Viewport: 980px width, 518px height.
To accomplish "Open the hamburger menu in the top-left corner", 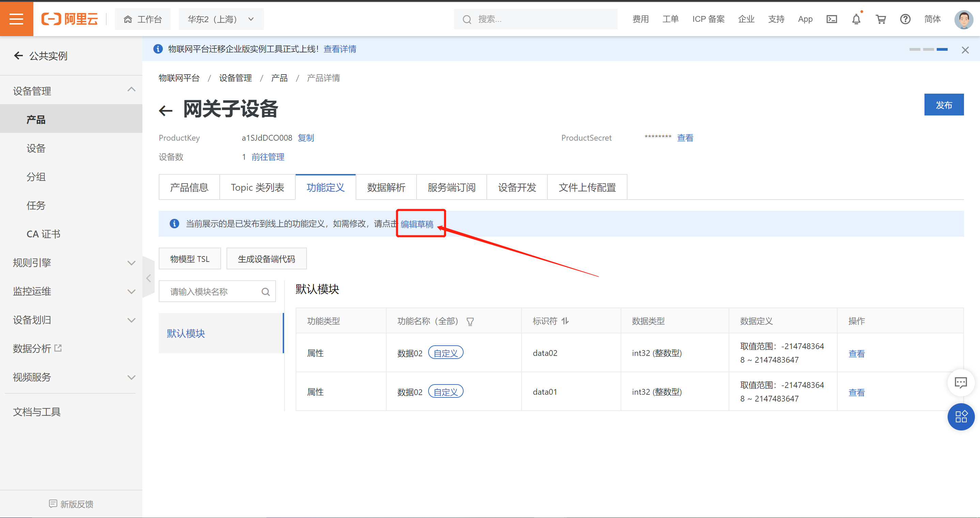I will [16, 19].
